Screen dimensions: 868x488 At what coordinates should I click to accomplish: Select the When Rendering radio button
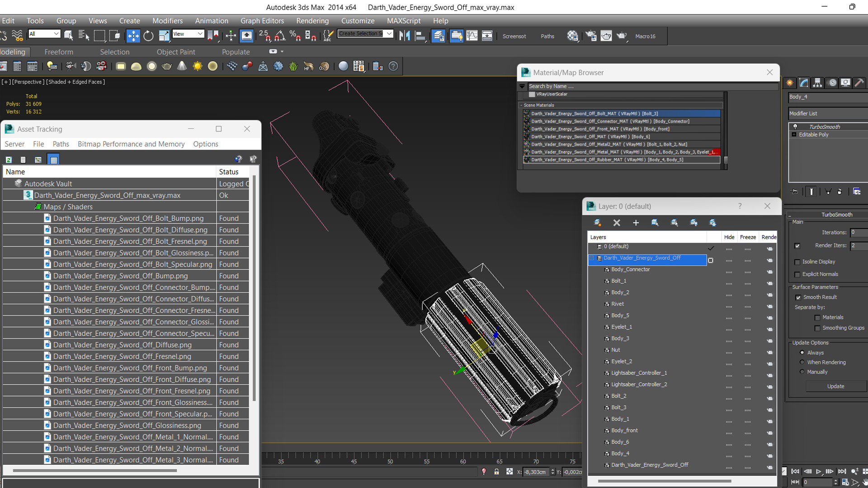point(802,362)
